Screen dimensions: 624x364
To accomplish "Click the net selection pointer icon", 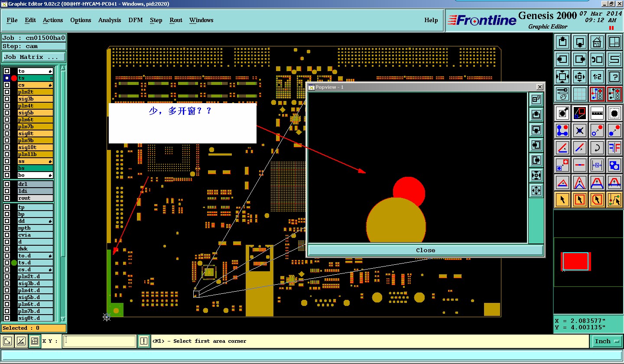I will click(614, 200).
